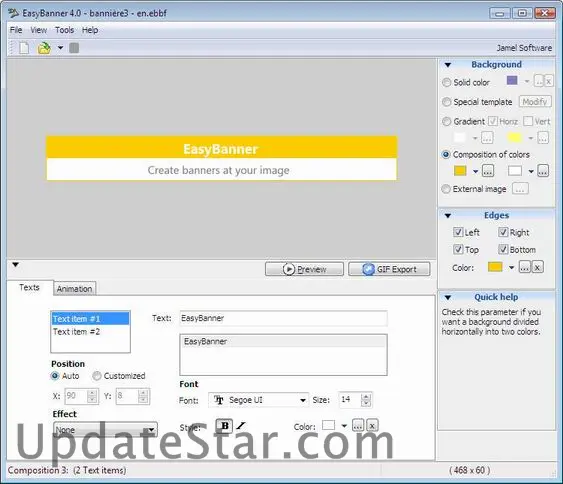Image resolution: width=563 pixels, height=484 pixels.
Task: Select the Solid color background option
Action: [x=446, y=82]
